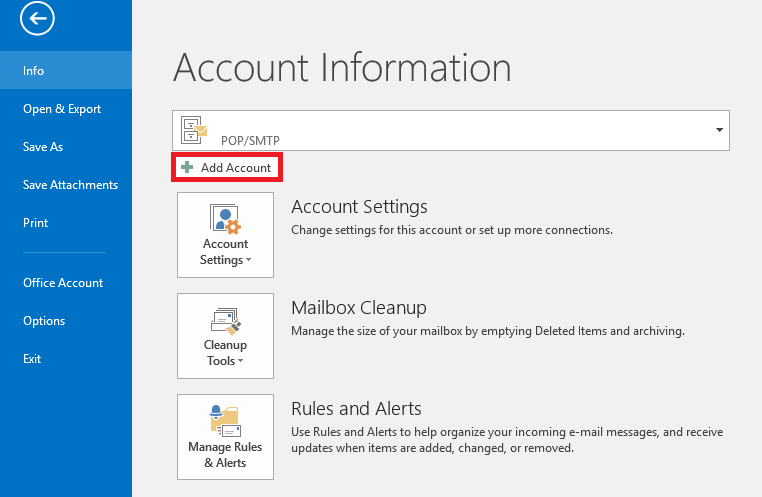Click the green plus icon beside Add Account
The width and height of the screenshot is (762, 497).
pos(187,168)
